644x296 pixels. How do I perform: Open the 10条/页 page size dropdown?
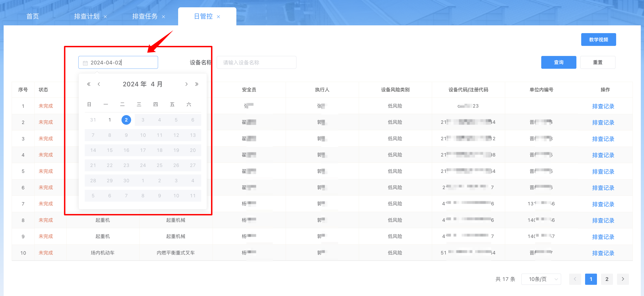(541, 279)
